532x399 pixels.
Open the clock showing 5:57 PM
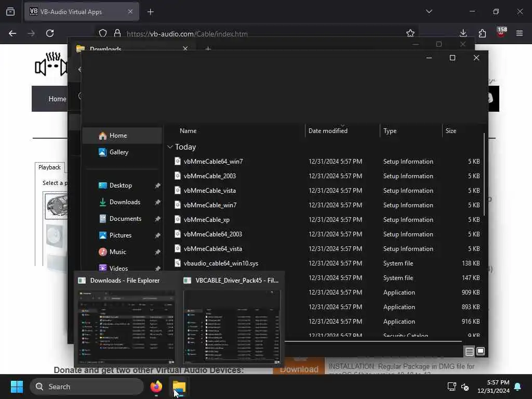pos(493,387)
